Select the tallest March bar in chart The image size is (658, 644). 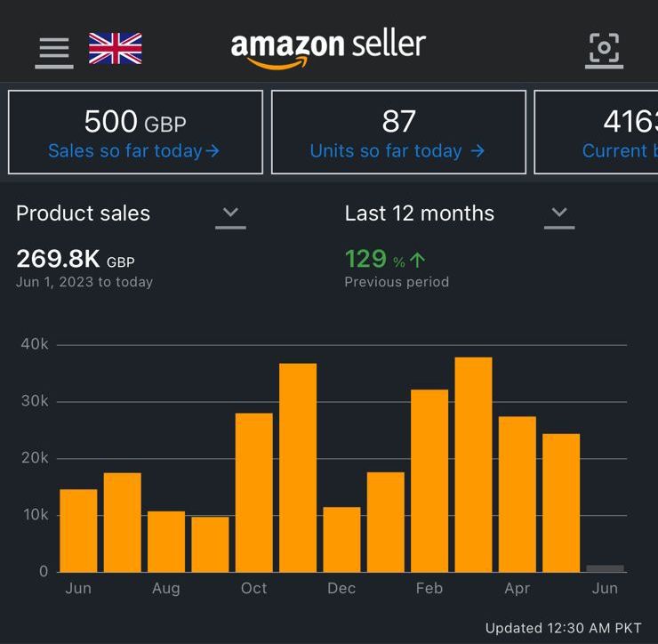click(473, 464)
